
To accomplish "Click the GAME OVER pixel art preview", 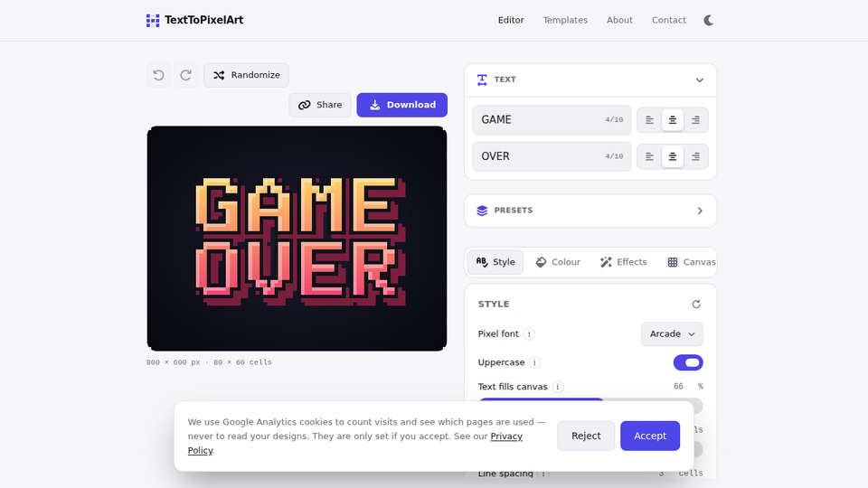I will click(297, 239).
